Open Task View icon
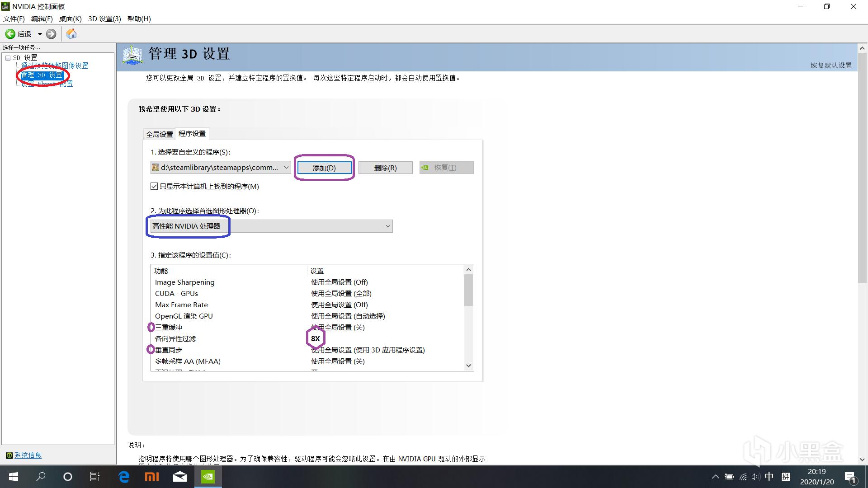Image resolution: width=868 pixels, height=488 pixels. [95, 477]
